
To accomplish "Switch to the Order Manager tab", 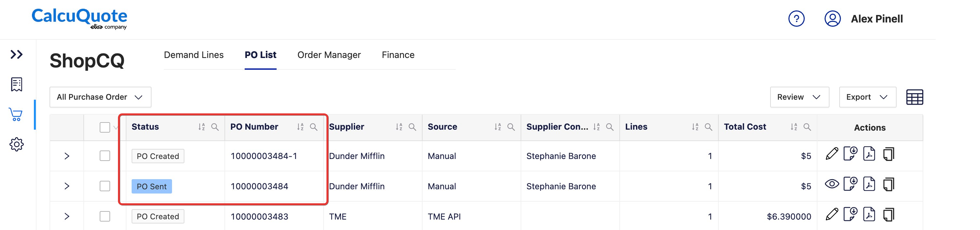I will pos(329,55).
